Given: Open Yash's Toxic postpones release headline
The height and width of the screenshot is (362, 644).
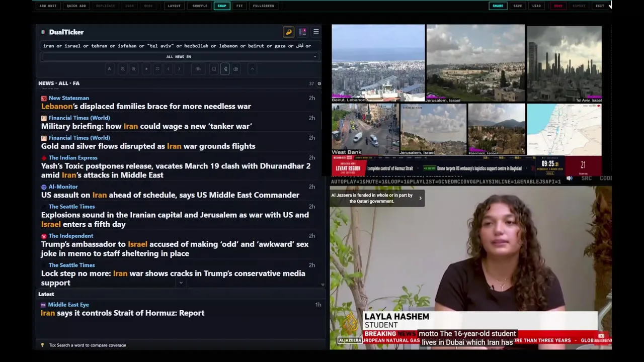Looking at the screenshot, I should click(176, 170).
